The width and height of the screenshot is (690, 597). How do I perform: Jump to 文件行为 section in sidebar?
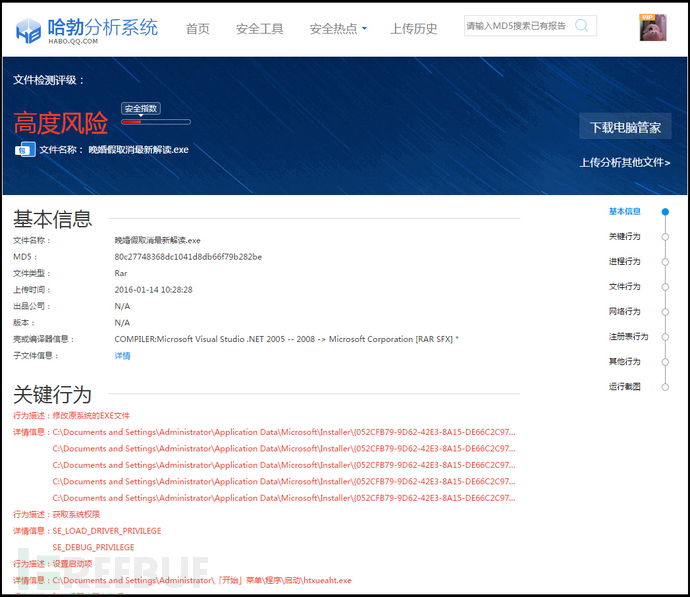625,287
